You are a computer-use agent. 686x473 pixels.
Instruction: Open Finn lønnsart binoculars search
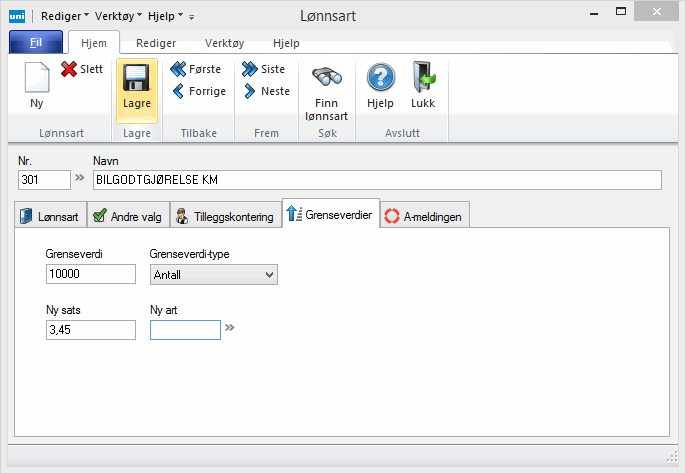coord(327,80)
